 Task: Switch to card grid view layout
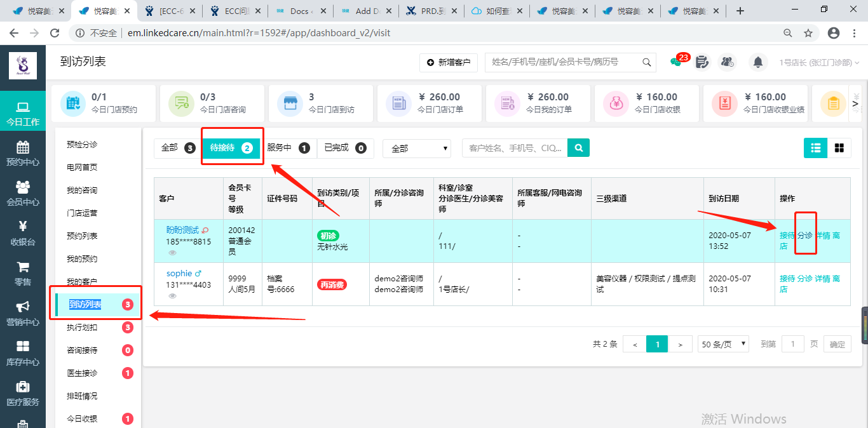[x=839, y=148]
